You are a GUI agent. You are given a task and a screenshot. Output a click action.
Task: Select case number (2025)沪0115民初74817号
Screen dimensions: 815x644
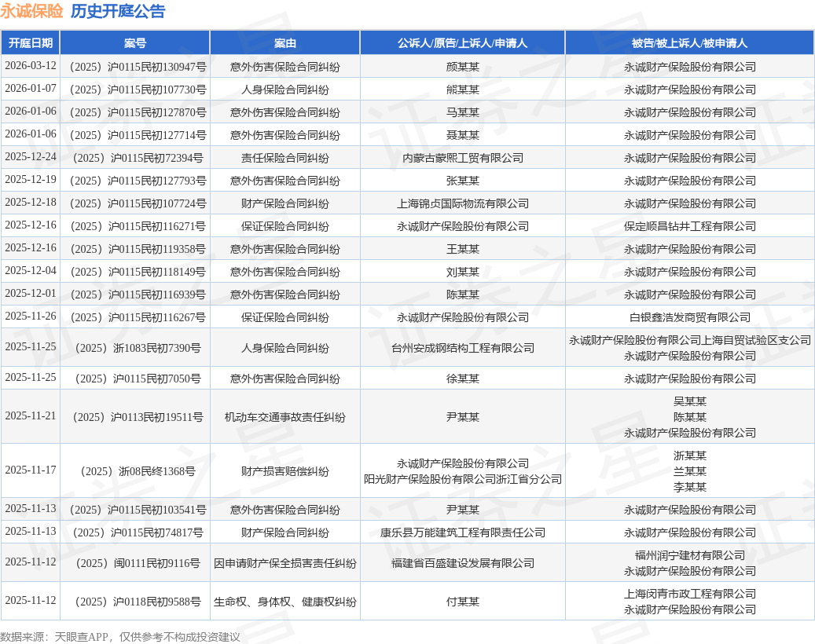pos(138,533)
